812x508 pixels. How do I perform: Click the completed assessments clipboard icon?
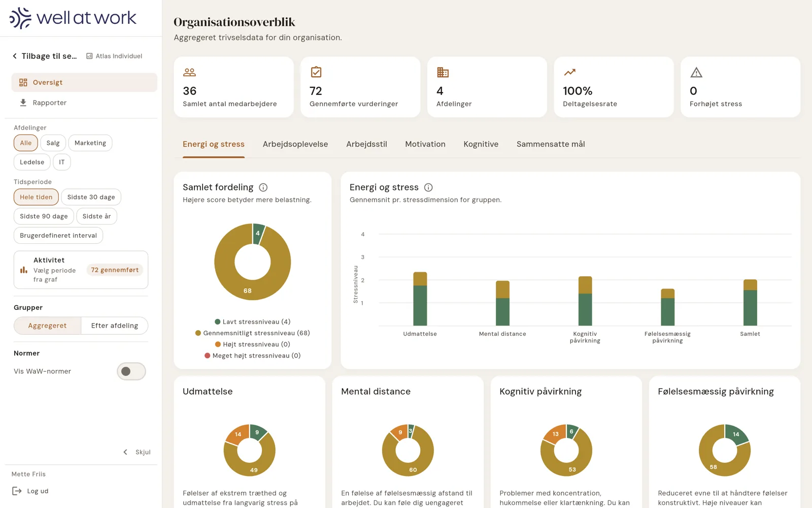tap(316, 72)
